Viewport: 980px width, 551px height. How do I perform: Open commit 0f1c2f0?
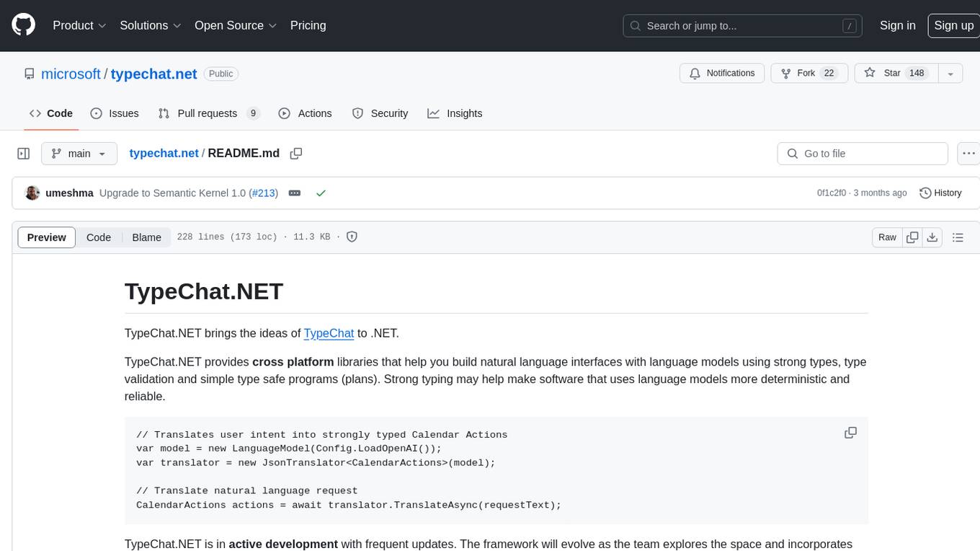coord(832,193)
